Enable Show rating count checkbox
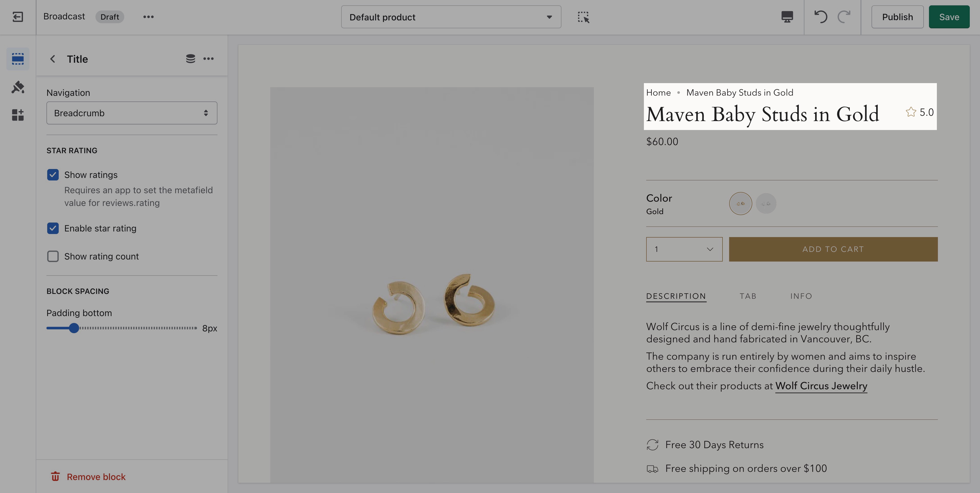The height and width of the screenshot is (493, 980). (53, 257)
